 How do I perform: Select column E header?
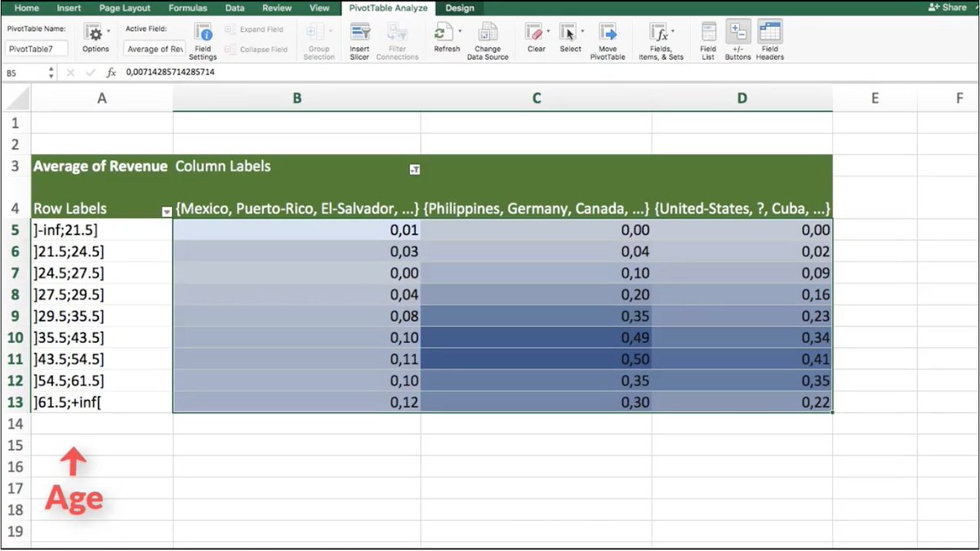[875, 98]
